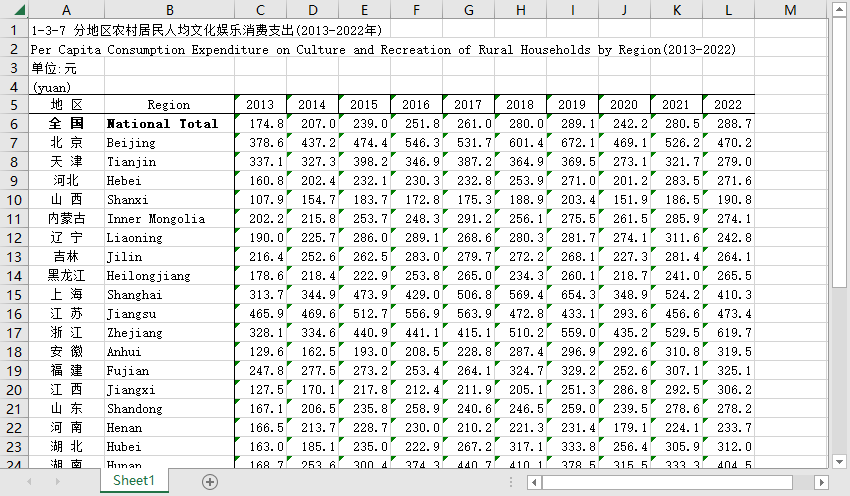Select column B header
The height and width of the screenshot is (496, 850).
[x=169, y=10]
